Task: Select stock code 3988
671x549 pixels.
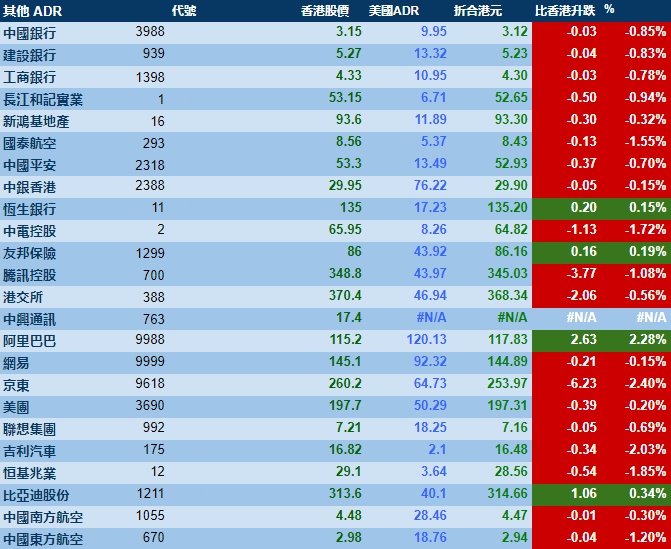Action: (150, 32)
